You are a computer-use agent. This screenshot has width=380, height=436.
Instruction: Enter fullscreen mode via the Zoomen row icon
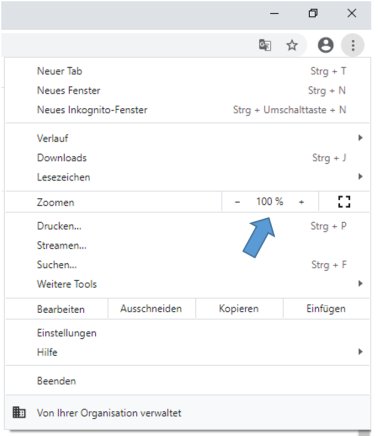tap(344, 202)
